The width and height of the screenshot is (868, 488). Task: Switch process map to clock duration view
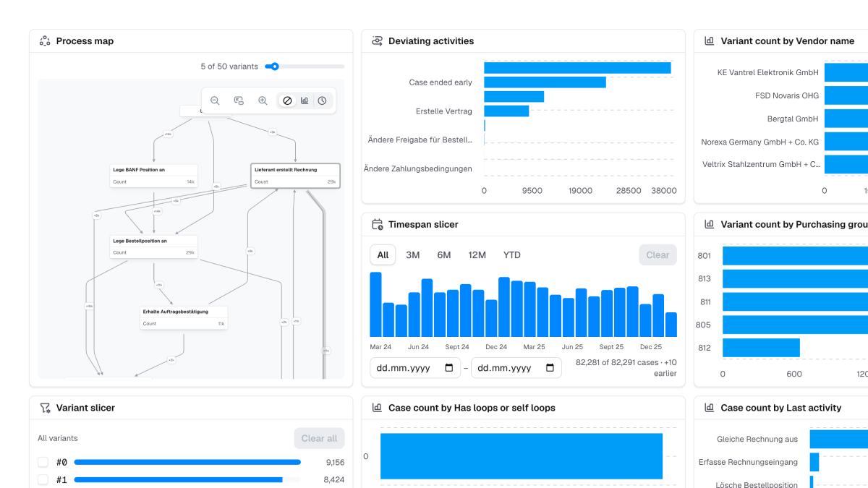(x=322, y=100)
